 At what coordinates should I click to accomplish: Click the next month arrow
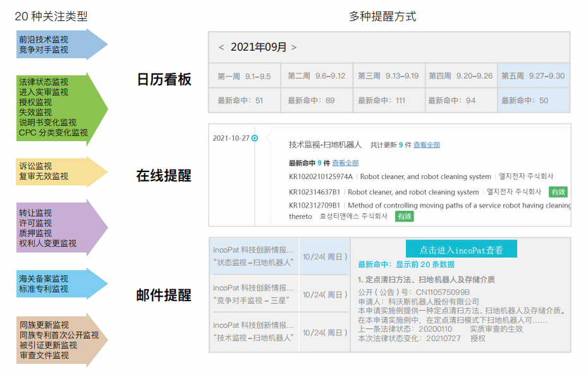(x=294, y=47)
